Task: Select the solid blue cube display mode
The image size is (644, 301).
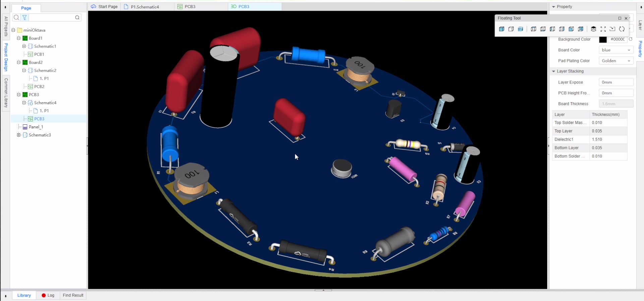Action: (x=502, y=29)
